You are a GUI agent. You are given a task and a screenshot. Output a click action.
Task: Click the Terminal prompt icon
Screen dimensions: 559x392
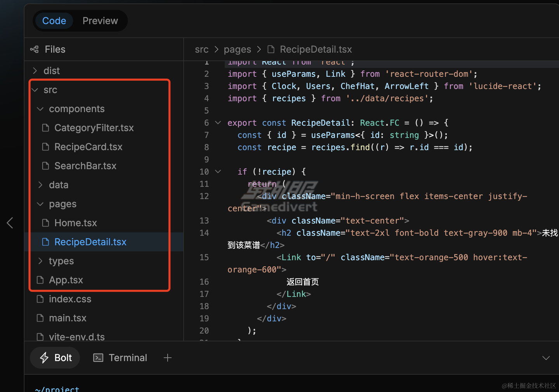[x=98, y=357]
